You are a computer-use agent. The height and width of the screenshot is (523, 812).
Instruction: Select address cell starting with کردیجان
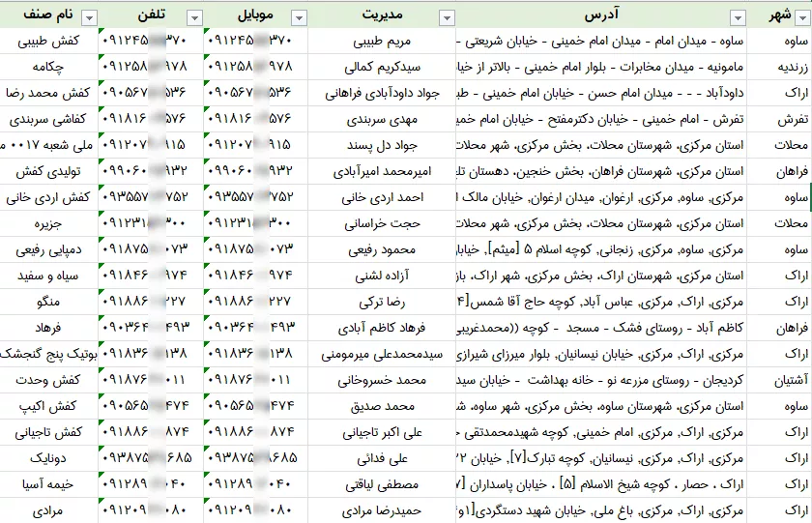(601, 380)
